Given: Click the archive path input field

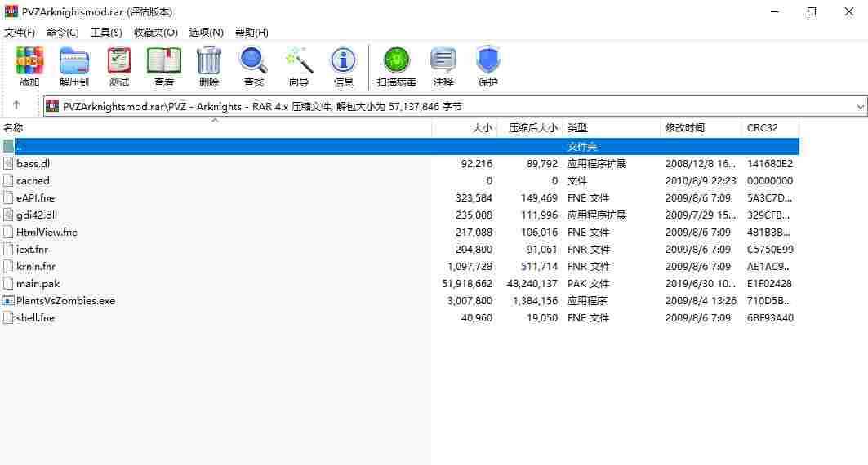Looking at the screenshot, I should click(455, 106).
